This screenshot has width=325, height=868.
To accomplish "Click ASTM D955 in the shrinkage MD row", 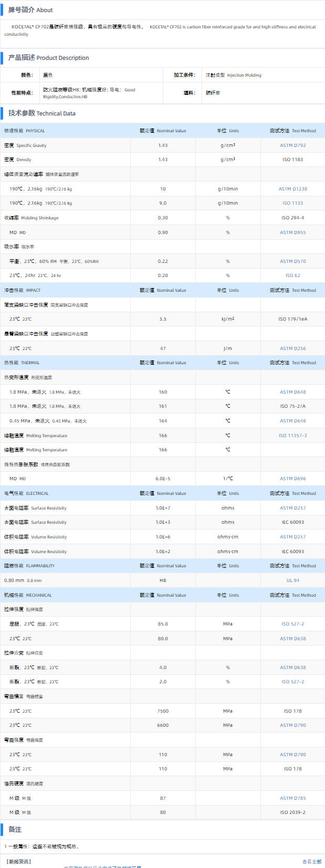I will 292,232.
